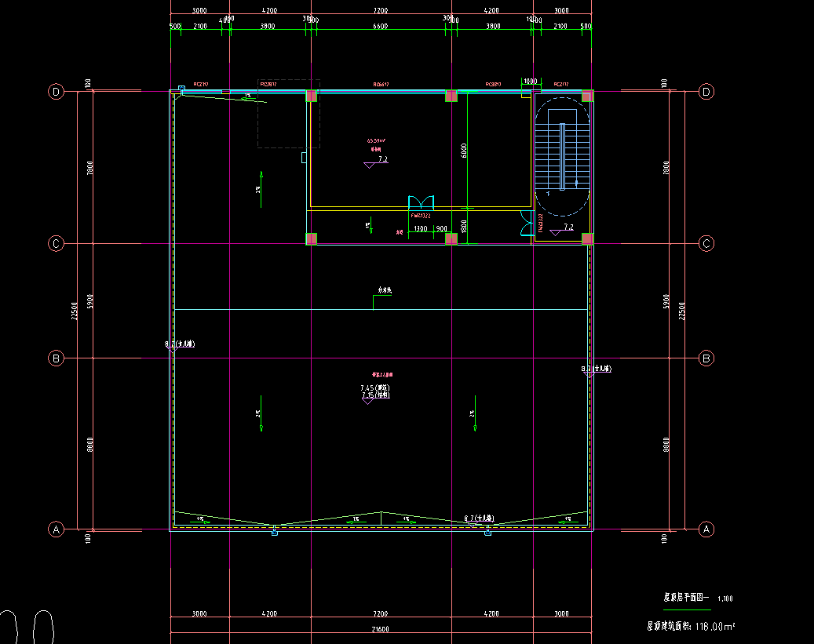
Task: Click the 22500 vertical dimension on left
Action: point(75,311)
